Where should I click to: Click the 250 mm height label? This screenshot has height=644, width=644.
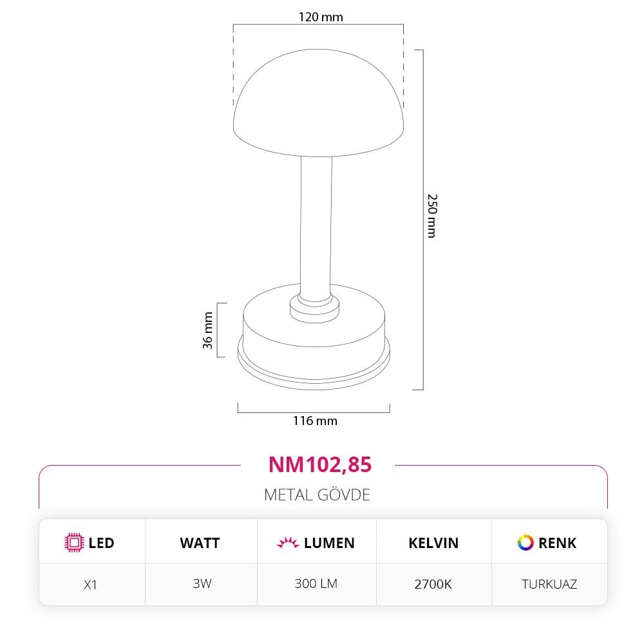coord(432,215)
